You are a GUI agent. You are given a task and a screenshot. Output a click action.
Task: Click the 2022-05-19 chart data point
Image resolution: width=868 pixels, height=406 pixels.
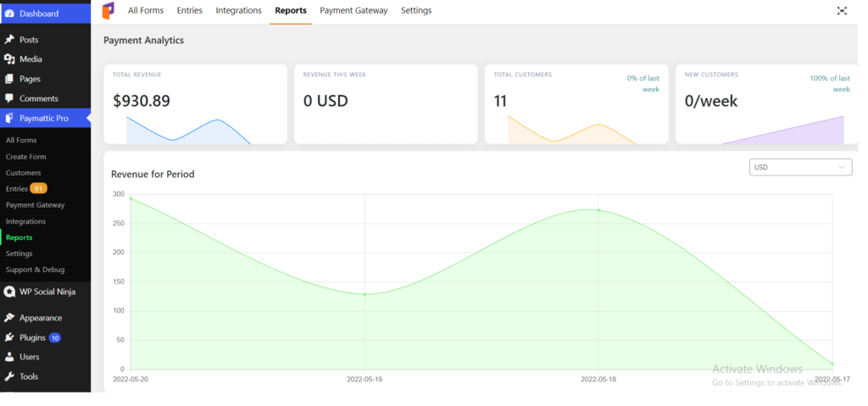pos(364,294)
